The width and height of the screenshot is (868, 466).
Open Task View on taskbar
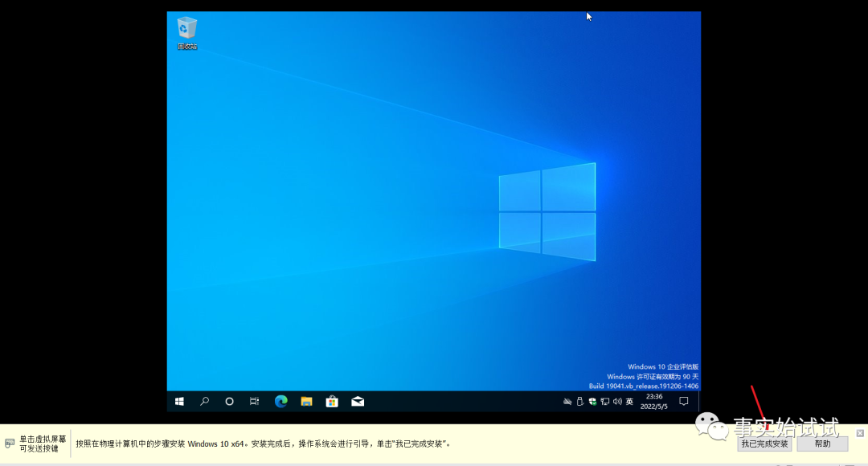point(254,402)
